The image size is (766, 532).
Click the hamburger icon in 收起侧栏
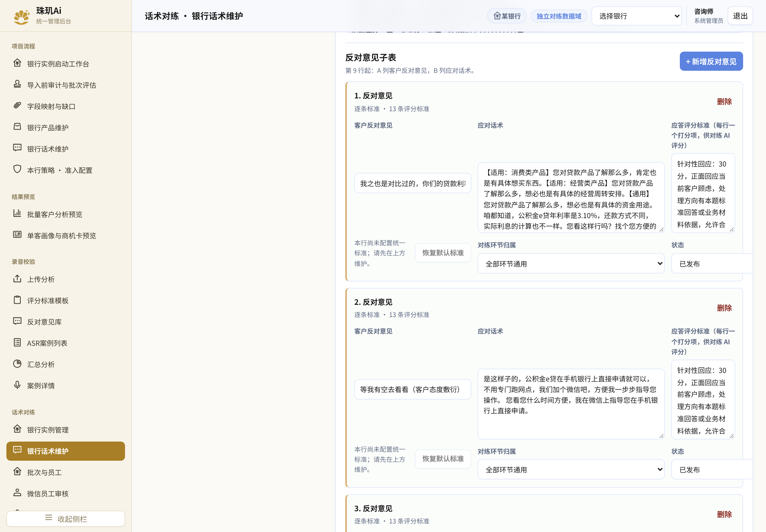click(49, 518)
